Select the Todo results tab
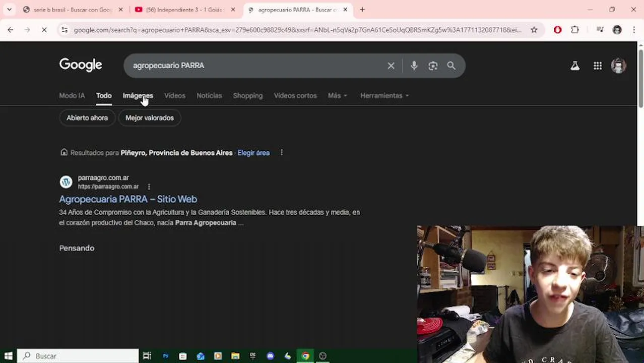The image size is (644, 363). click(104, 95)
